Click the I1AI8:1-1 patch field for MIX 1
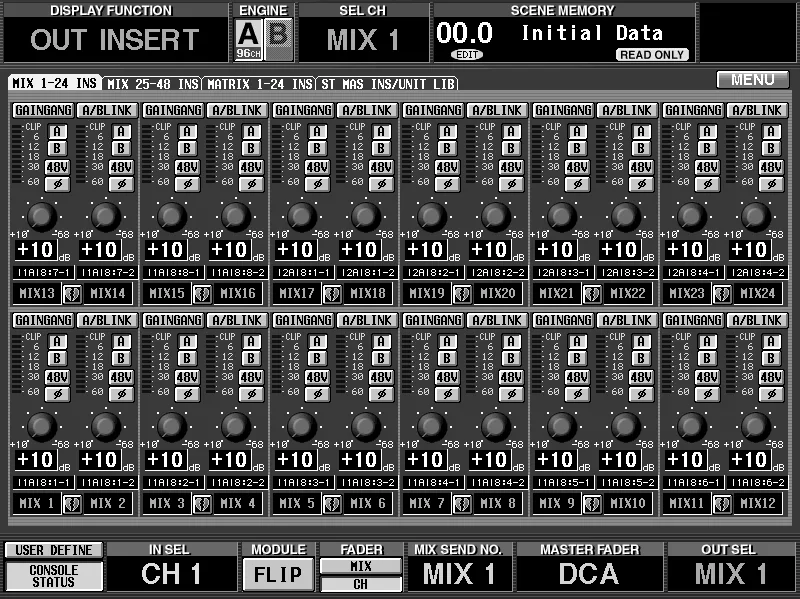Screen dimensions: 800x599 (x=43, y=482)
